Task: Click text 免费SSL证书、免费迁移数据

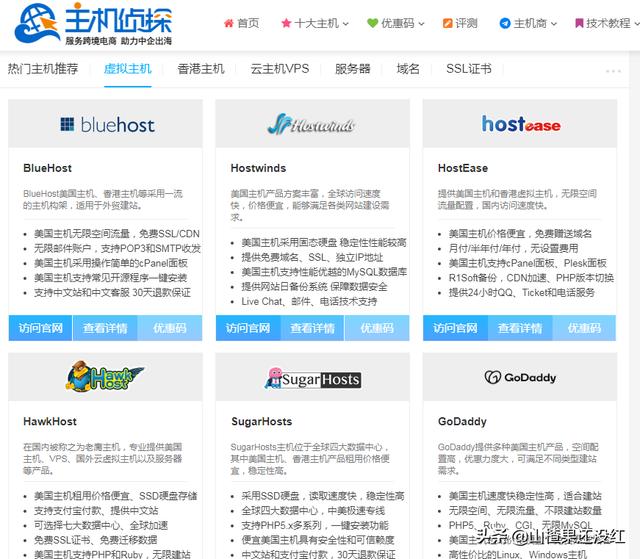Action: 96,540
